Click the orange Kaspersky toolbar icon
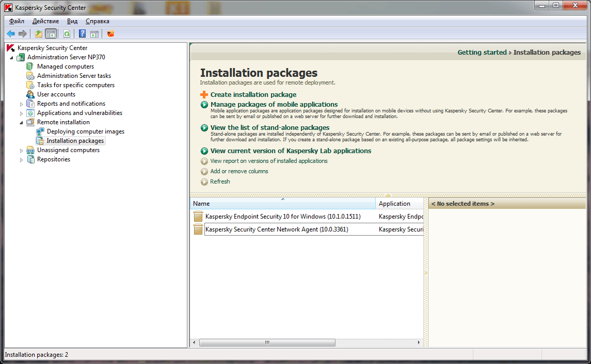Image resolution: width=591 pixels, height=364 pixels. (x=110, y=34)
